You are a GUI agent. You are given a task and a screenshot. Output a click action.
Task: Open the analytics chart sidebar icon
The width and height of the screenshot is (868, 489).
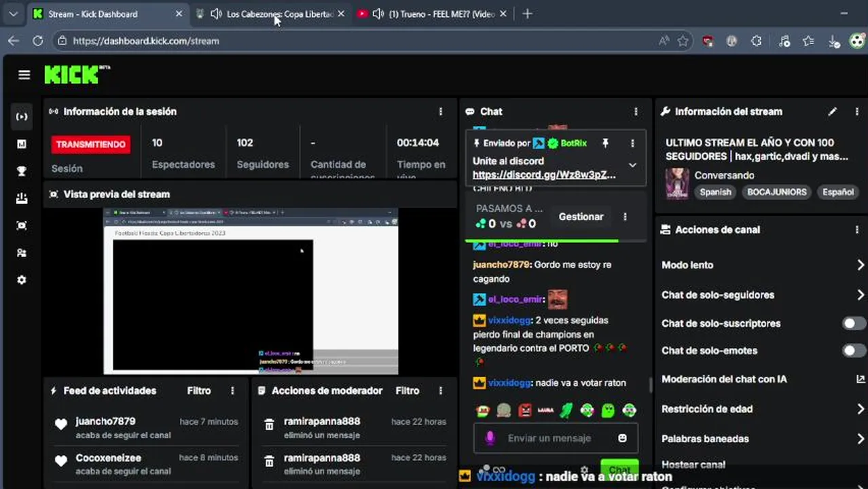(x=22, y=144)
